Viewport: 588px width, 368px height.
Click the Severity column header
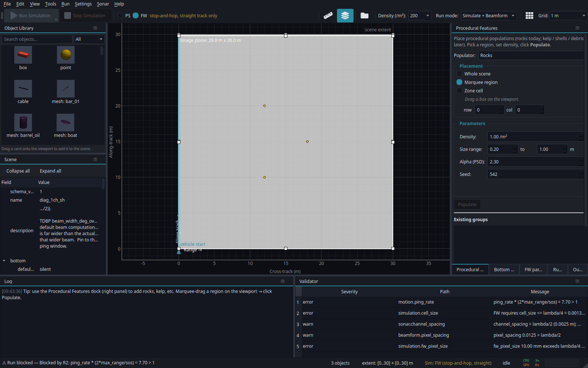point(349,291)
